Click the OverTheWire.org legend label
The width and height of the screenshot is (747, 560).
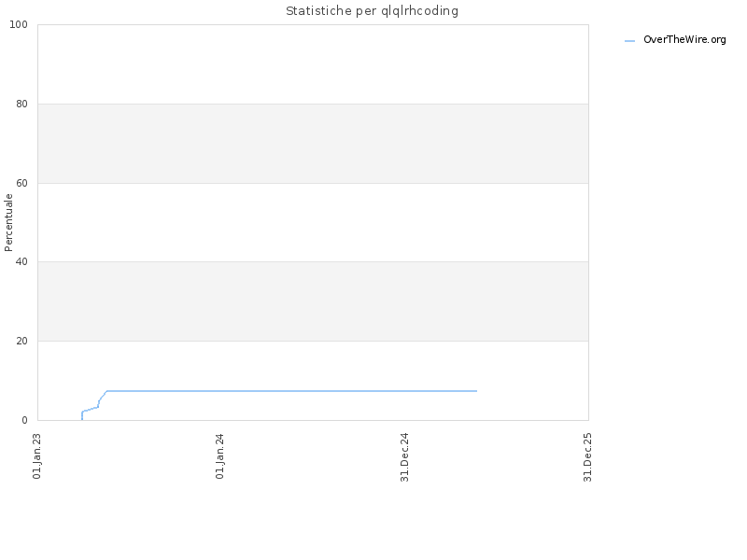[684, 39]
